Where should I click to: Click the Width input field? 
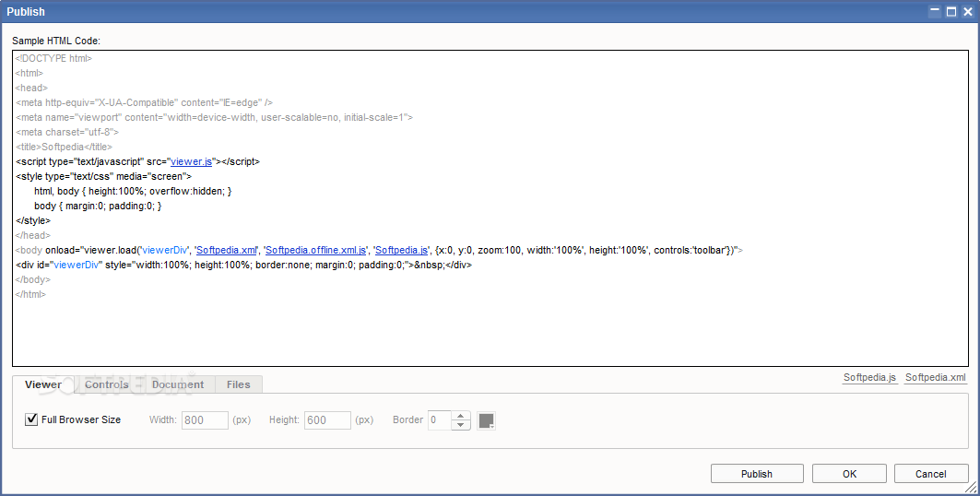coord(205,419)
